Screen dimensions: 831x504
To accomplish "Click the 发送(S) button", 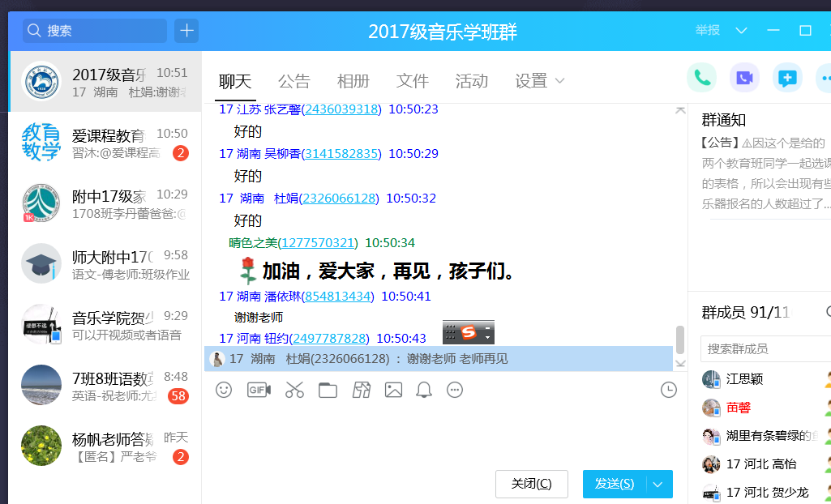I will [614, 485].
